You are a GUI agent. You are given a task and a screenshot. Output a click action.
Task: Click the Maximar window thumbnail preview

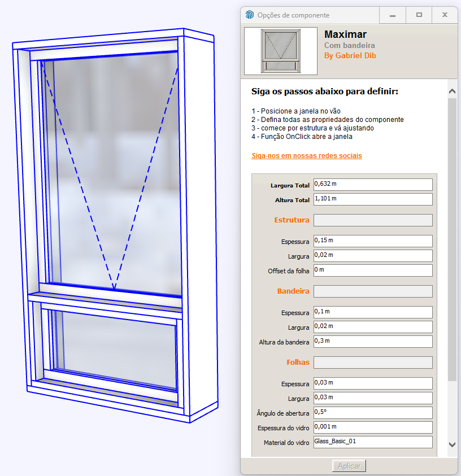(x=281, y=51)
